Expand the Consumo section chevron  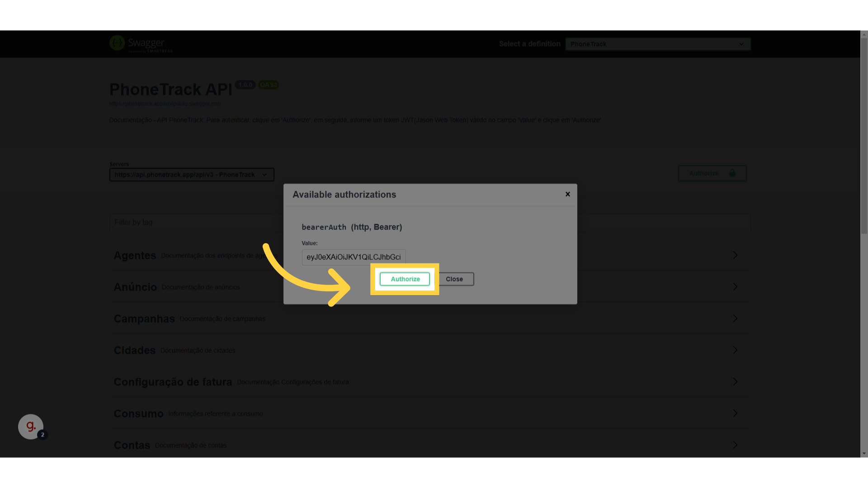735,413
